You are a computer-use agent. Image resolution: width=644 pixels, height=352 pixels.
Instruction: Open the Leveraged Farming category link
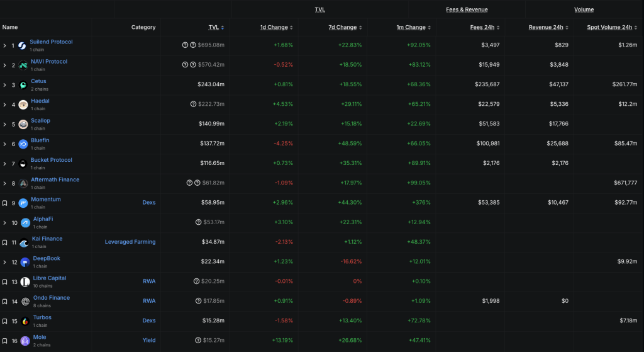[x=130, y=242]
